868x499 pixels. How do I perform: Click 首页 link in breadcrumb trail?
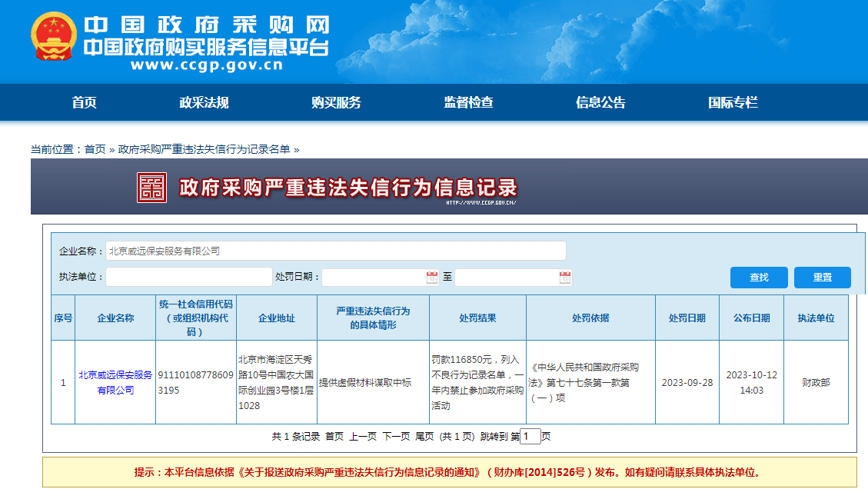point(95,149)
